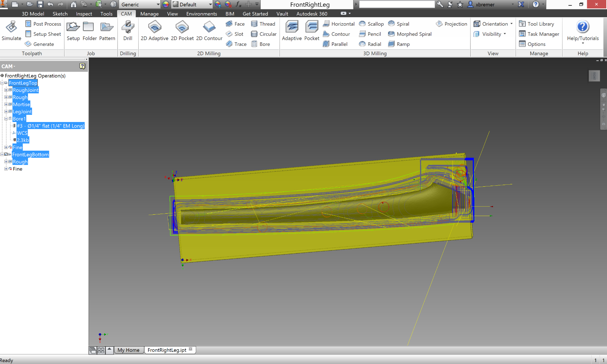The image size is (607, 364).
Task: Select the Drill operation
Action: point(128,31)
